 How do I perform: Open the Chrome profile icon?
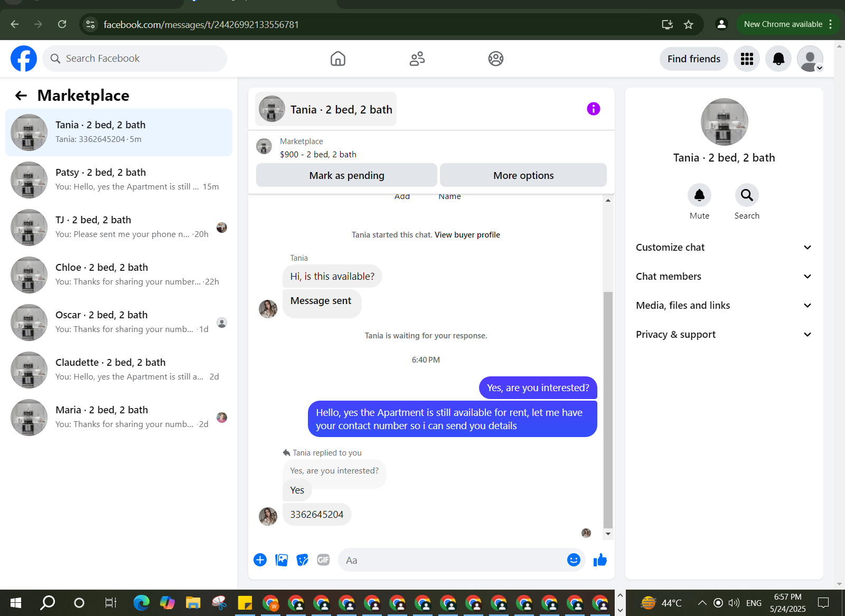tap(721, 24)
